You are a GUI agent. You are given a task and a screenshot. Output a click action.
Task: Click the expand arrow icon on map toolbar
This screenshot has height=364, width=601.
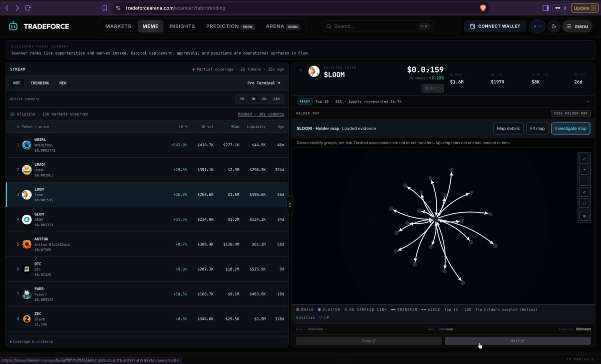(584, 158)
